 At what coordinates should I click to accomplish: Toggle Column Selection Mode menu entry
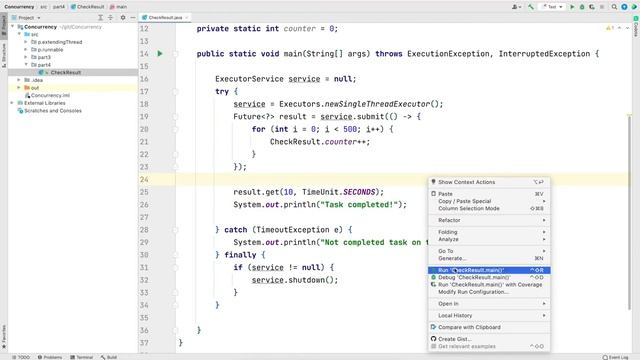click(489, 209)
